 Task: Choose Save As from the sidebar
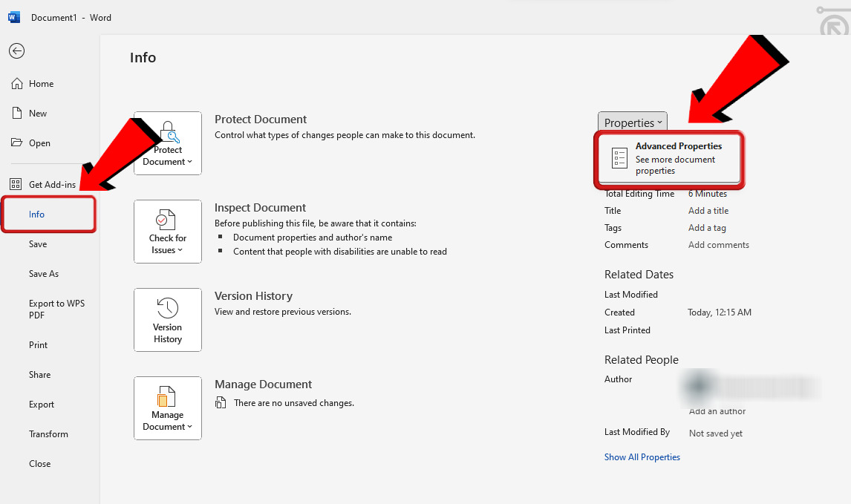[44, 274]
